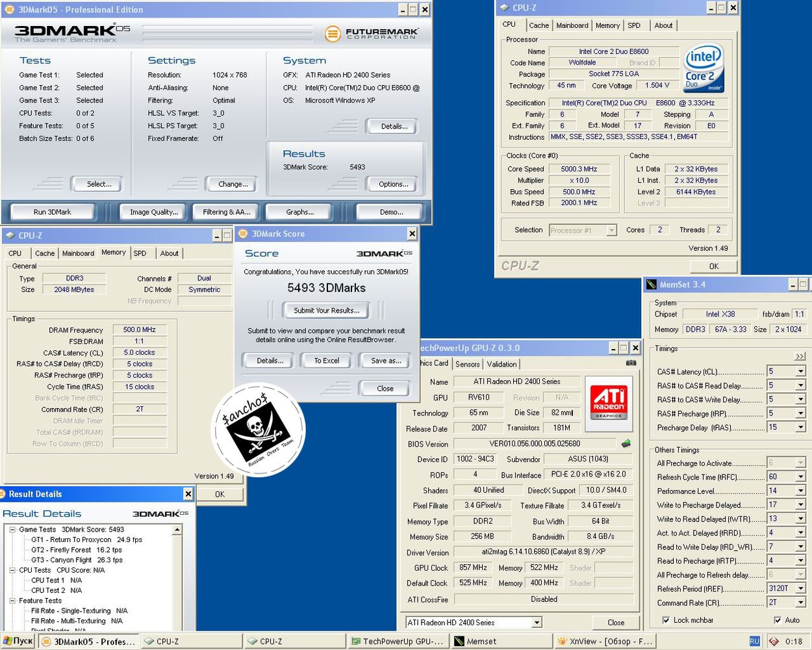Activate the TechPowerUp GPU-Z taskbar button
This screenshot has height=650, width=812.
[x=398, y=641]
